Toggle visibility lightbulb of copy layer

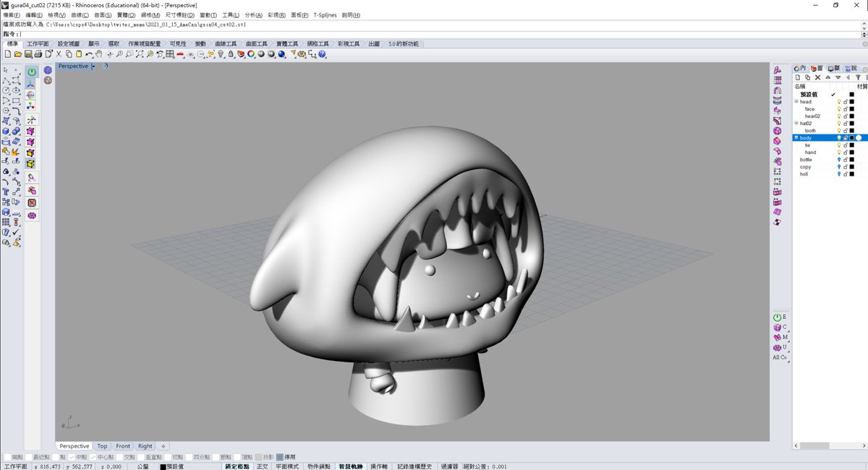pos(839,167)
